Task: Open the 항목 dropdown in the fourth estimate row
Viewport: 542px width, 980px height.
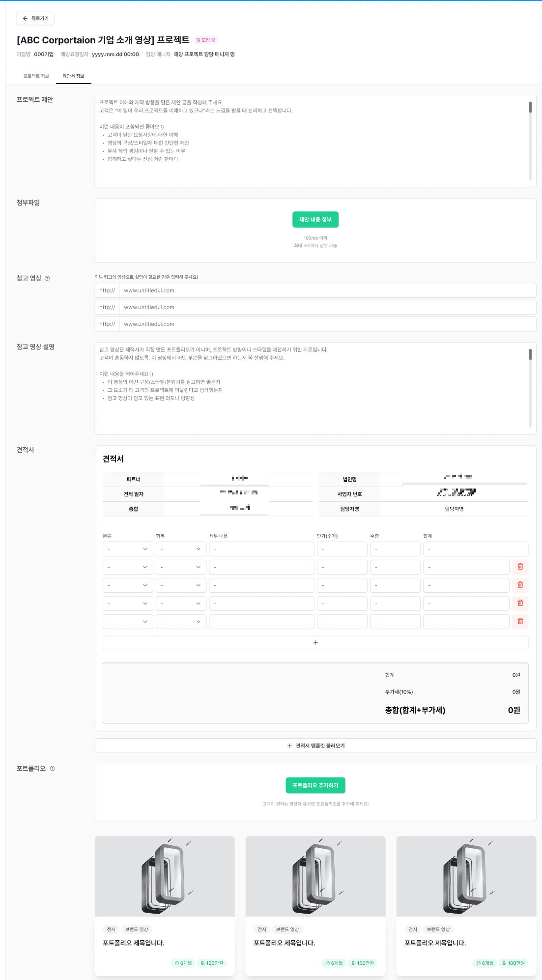Action: [x=181, y=604]
